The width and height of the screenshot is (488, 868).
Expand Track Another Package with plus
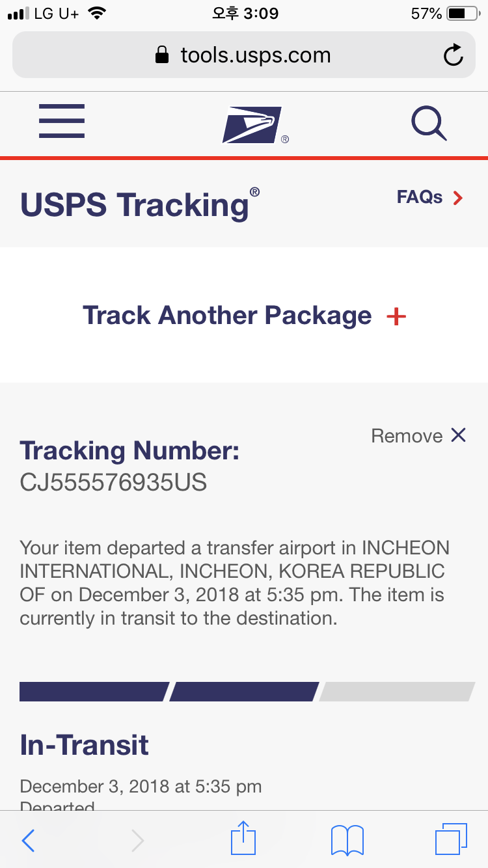pos(396,317)
